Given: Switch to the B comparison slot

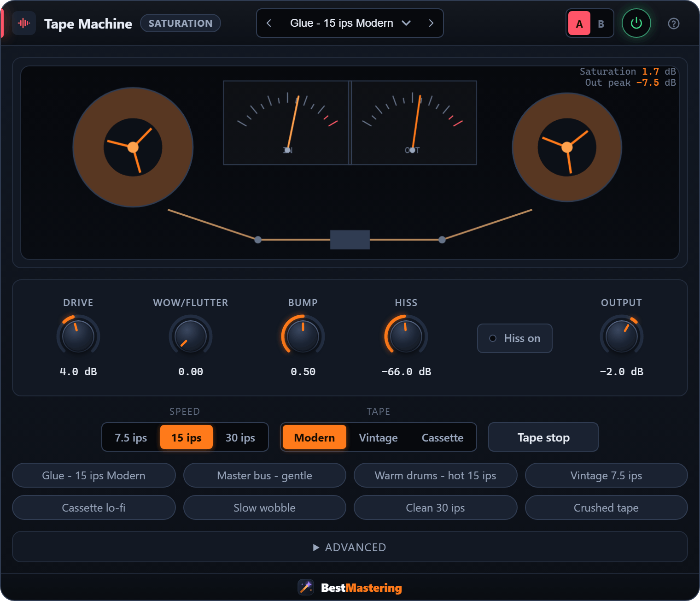Looking at the screenshot, I should 601,24.
